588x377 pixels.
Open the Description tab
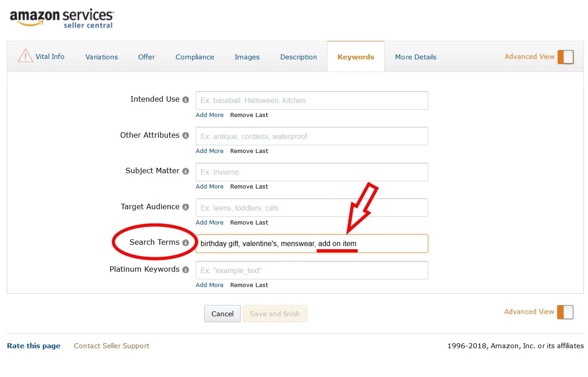pos(298,57)
